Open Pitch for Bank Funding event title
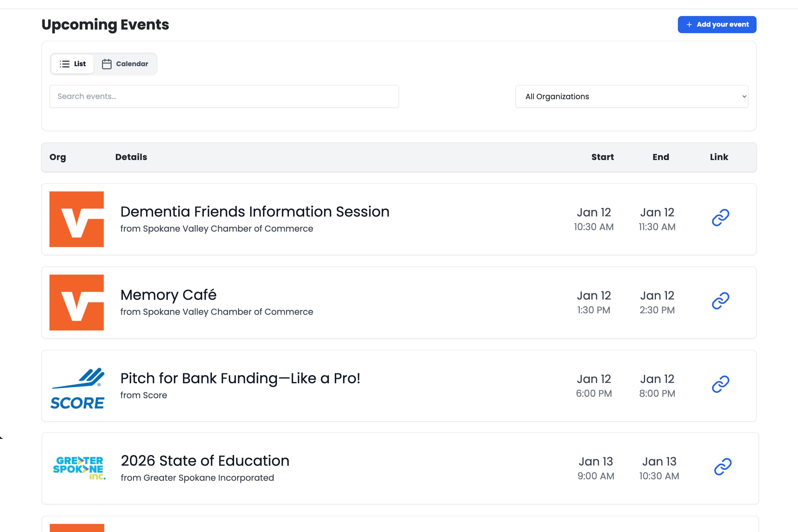Image resolution: width=798 pixels, height=532 pixels. pyautogui.click(x=240, y=378)
